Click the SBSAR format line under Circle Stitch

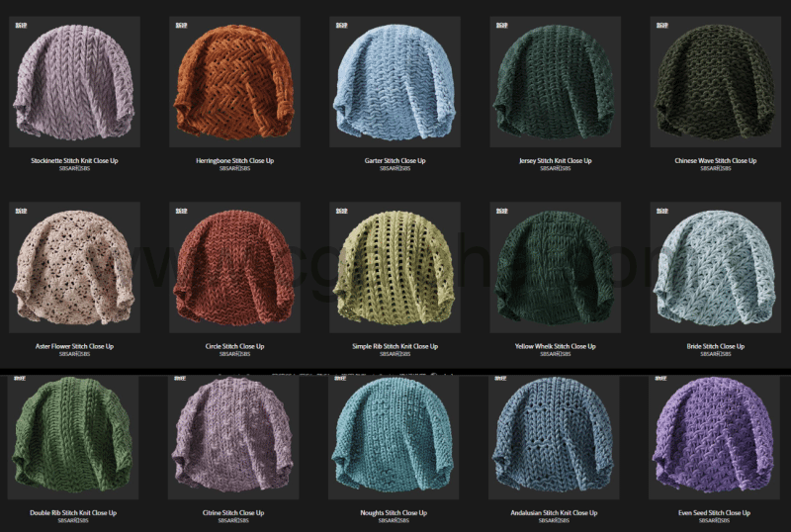(x=234, y=354)
